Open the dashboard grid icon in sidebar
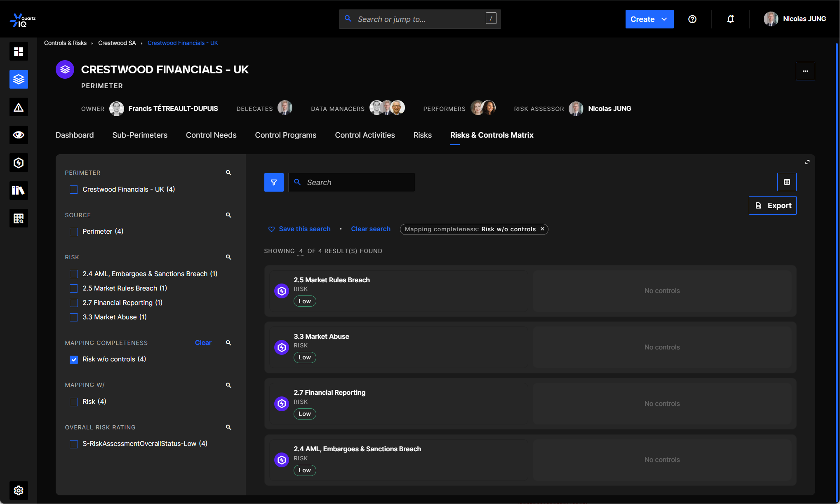Image resolution: width=840 pixels, height=504 pixels. point(19,52)
